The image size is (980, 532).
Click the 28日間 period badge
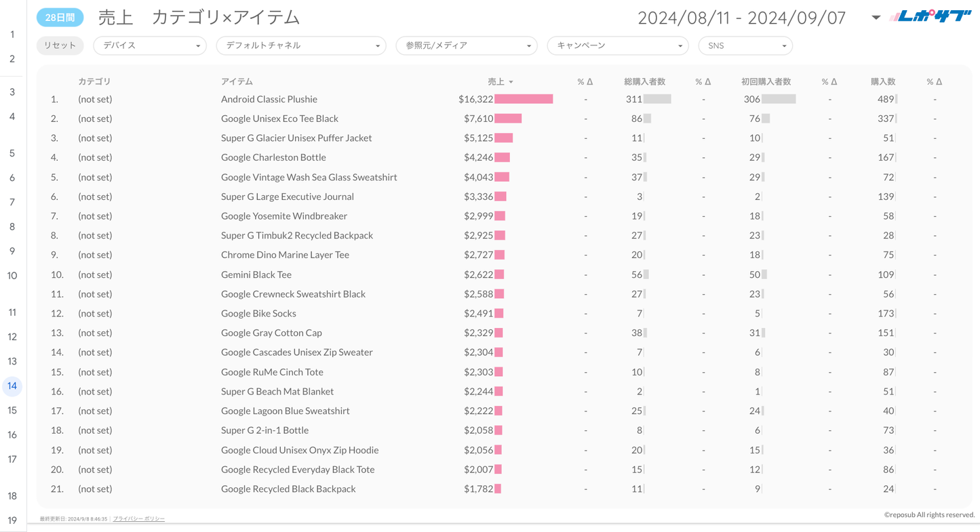tap(60, 18)
